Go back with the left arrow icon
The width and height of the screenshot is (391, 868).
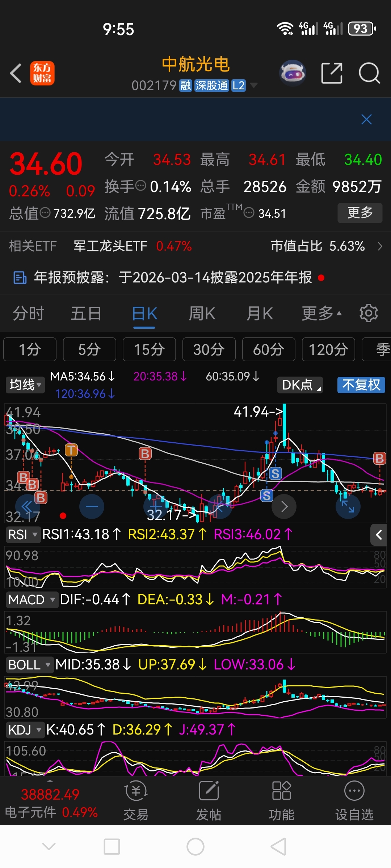(x=16, y=73)
